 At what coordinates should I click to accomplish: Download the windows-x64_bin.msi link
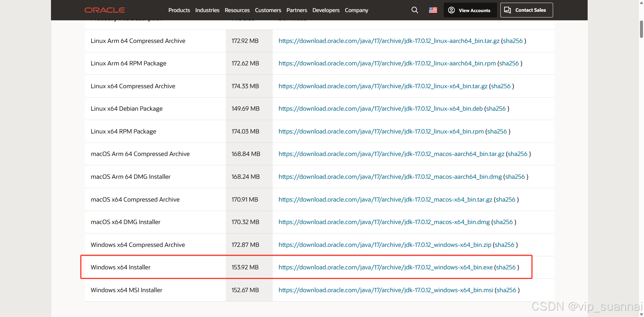[386, 290]
